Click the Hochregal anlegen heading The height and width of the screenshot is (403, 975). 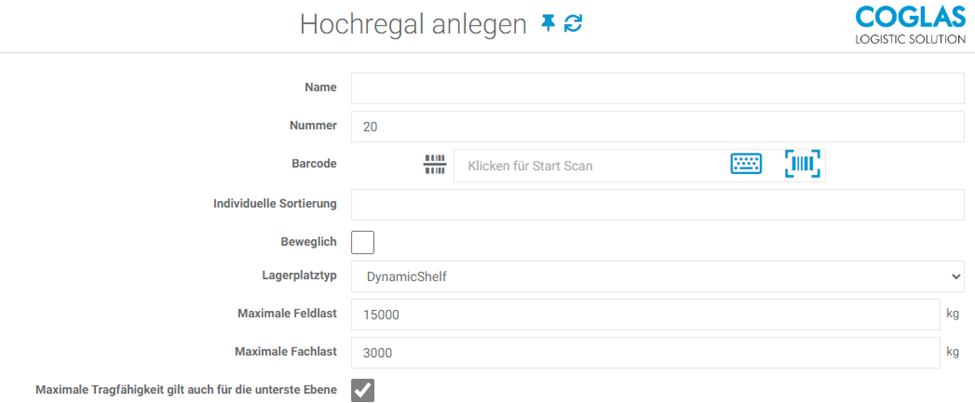413,25
